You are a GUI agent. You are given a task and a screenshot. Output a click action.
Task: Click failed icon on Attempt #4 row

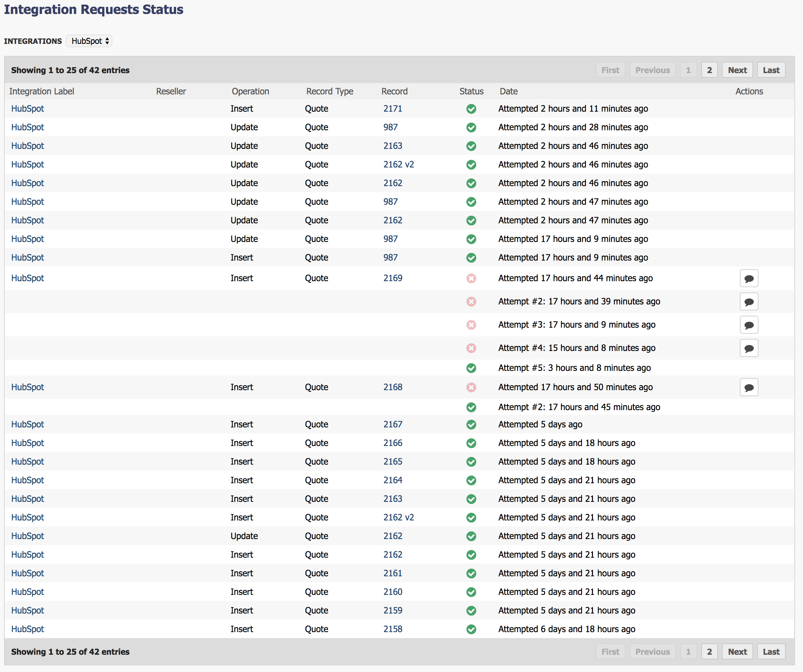click(x=471, y=348)
